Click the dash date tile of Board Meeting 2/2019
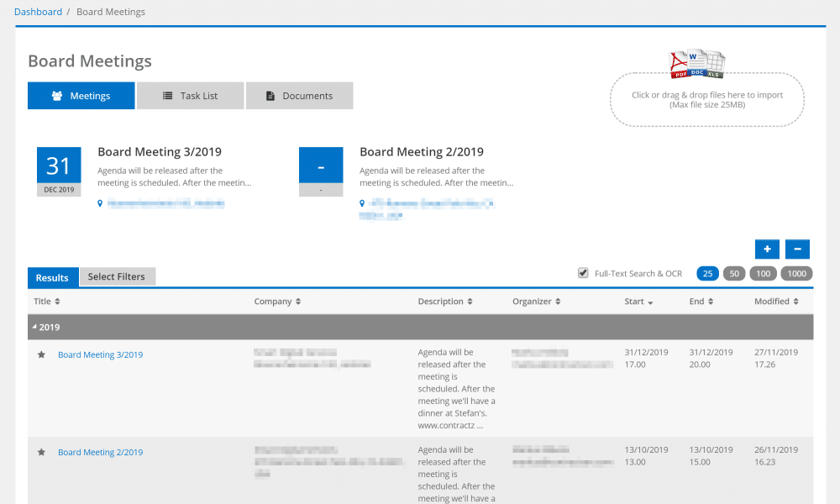This screenshot has height=504, width=840. pyautogui.click(x=321, y=172)
